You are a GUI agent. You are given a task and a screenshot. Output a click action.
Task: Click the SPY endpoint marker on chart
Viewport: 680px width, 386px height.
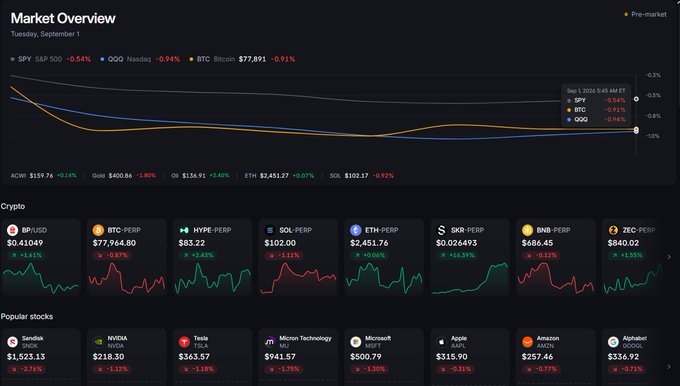636,99
